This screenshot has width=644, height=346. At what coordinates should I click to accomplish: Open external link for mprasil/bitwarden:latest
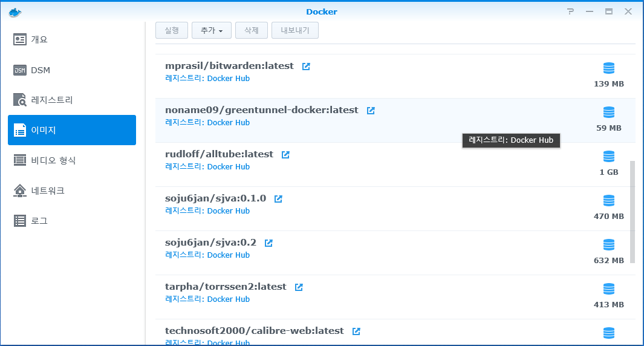click(306, 66)
